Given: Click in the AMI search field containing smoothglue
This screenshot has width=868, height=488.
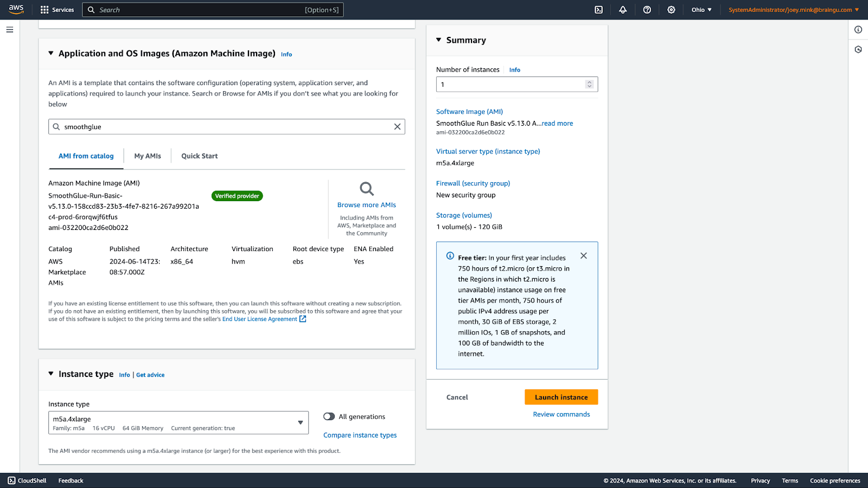Looking at the screenshot, I should point(227,127).
